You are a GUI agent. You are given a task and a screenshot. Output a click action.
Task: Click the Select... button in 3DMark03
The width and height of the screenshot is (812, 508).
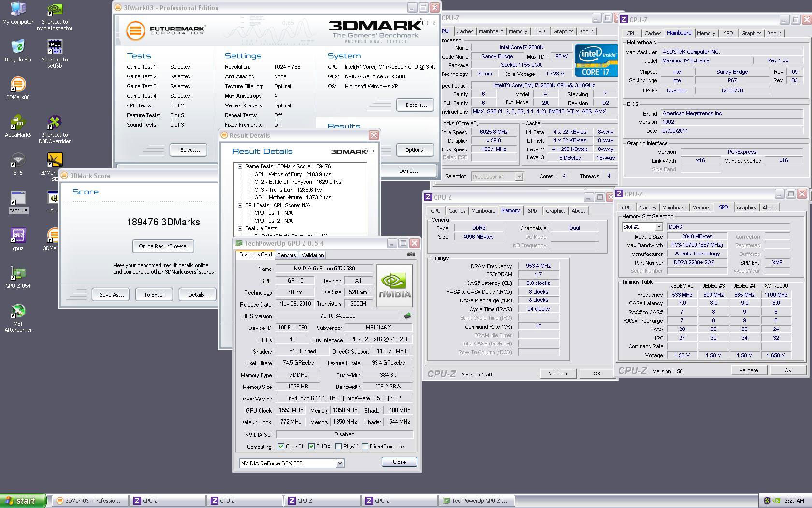189,150
